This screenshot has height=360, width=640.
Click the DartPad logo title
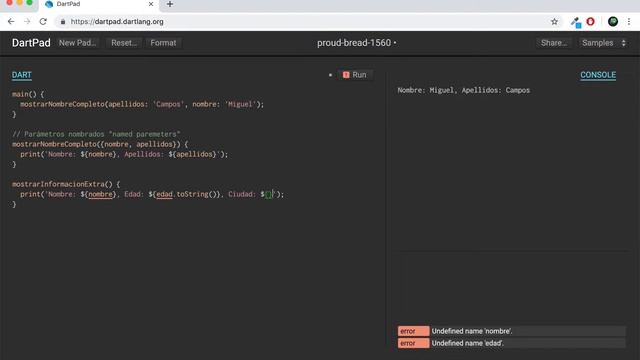31,43
